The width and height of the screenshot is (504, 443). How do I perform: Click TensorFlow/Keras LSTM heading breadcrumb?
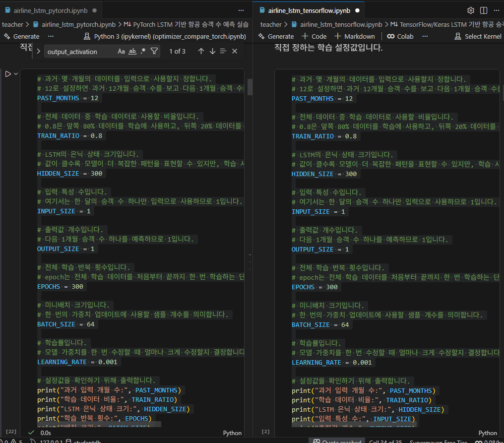tap(447, 24)
